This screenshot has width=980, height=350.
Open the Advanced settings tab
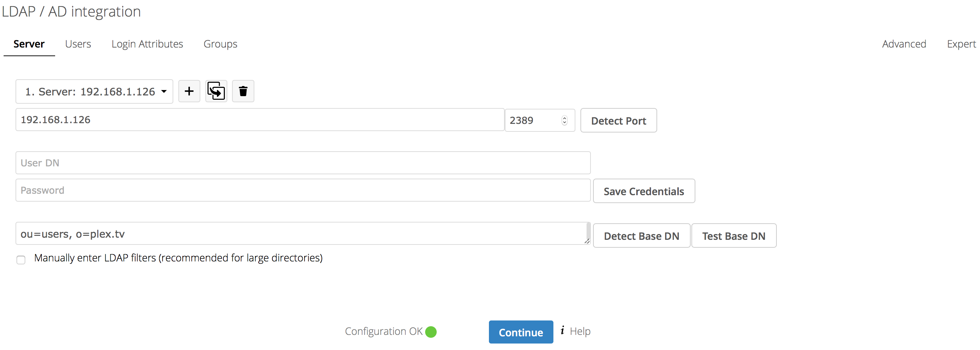click(904, 44)
